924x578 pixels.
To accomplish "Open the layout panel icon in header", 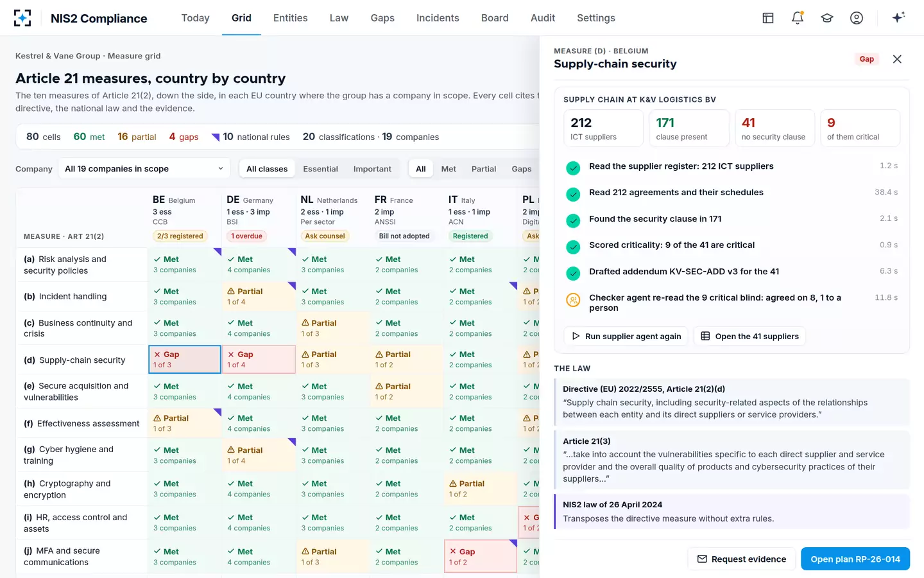I will [x=768, y=18].
